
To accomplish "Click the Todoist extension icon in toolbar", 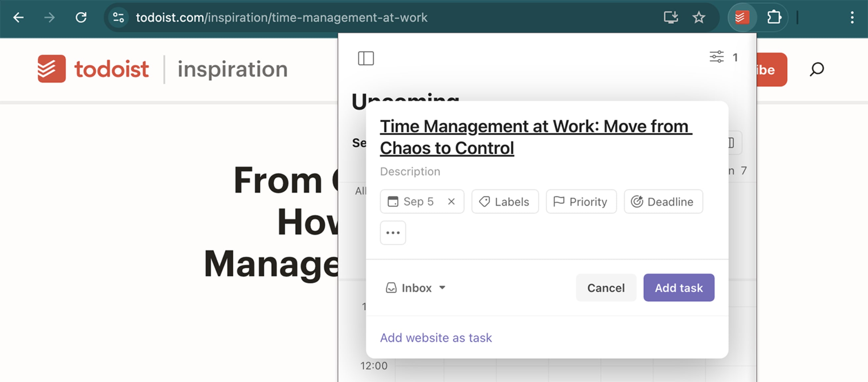I will point(742,17).
